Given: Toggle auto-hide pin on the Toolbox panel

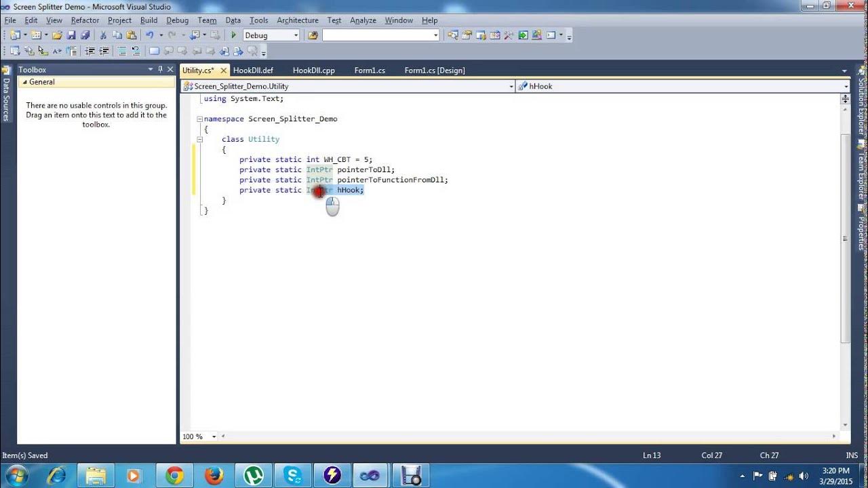Looking at the screenshot, I should (x=161, y=69).
